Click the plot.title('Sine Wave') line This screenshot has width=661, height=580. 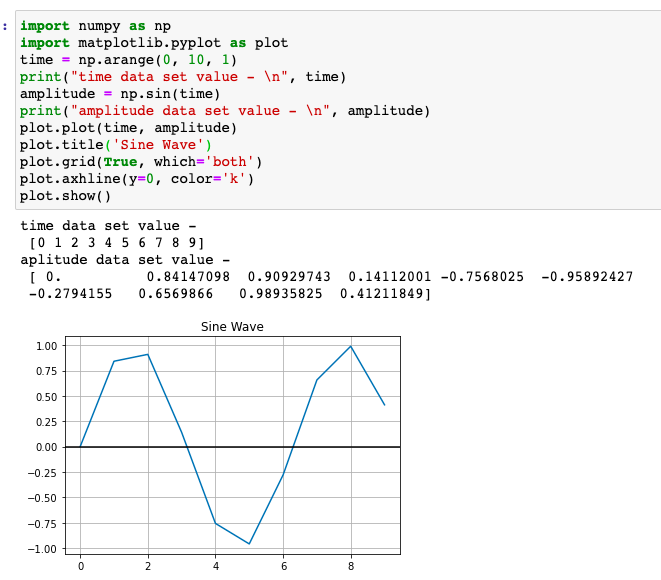(116, 145)
